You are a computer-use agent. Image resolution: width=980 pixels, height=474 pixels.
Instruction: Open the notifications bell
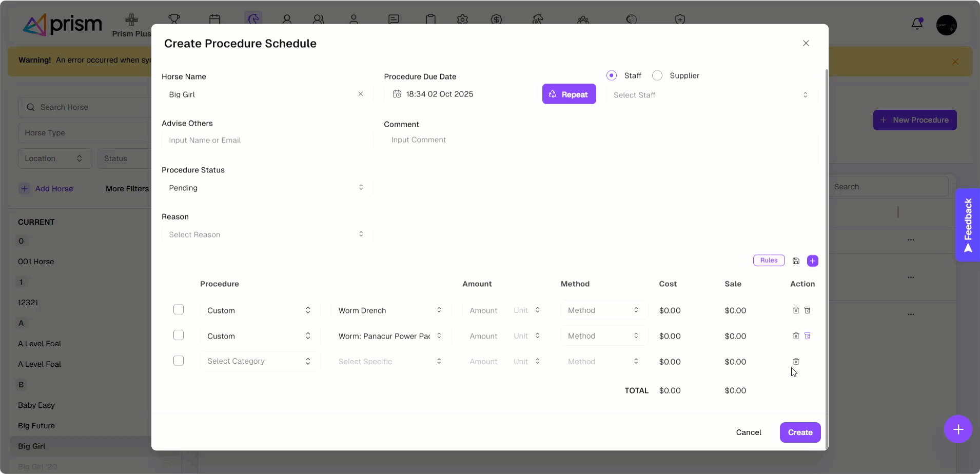tap(917, 24)
